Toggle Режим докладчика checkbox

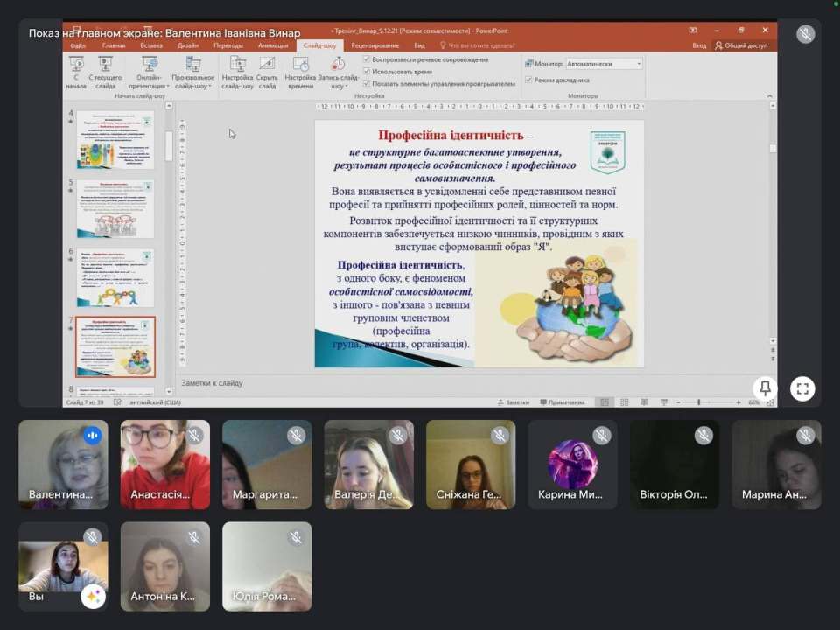(x=528, y=80)
